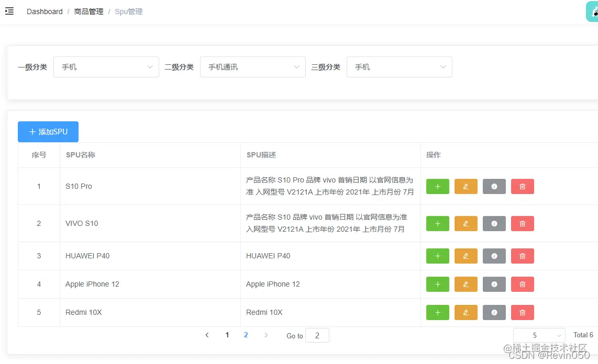Open the 二级分类 dropdown showing 手机通讯
Screen dimensions: 598x364
click(x=252, y=67)
